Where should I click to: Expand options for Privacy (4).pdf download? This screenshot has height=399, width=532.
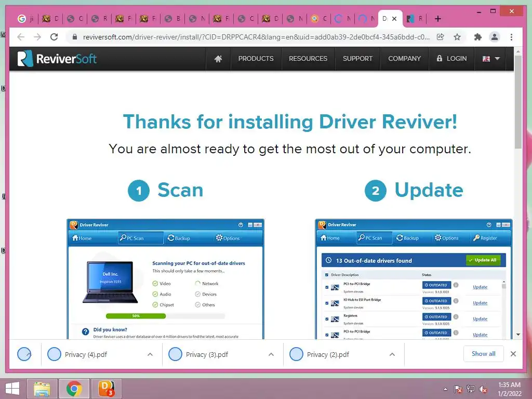(x=150, y=354)
